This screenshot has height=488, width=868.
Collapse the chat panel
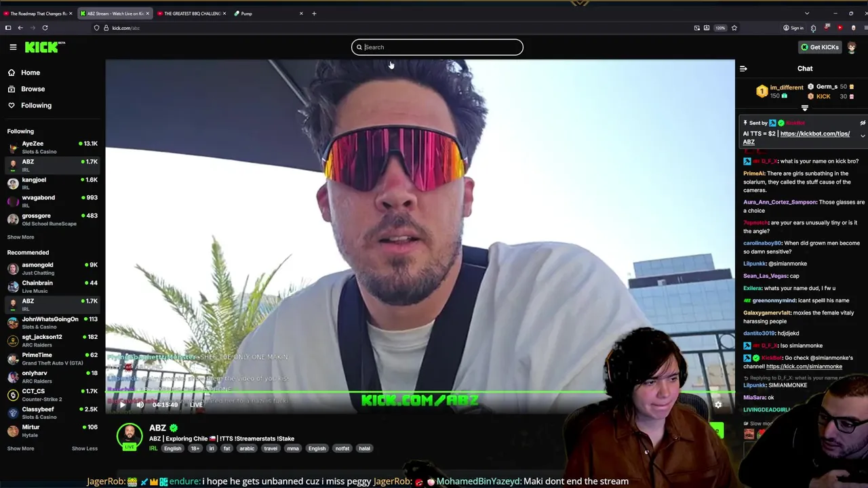743,68
